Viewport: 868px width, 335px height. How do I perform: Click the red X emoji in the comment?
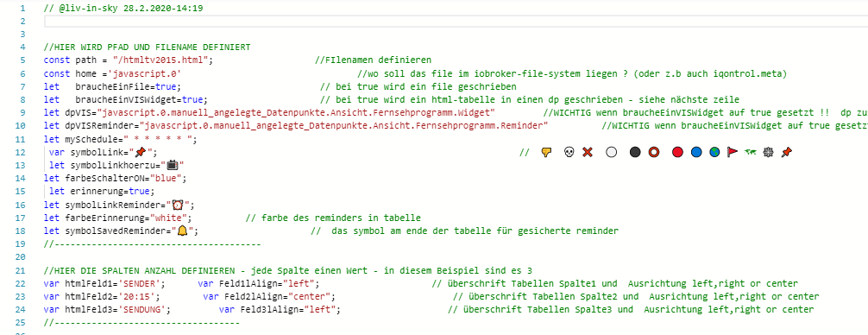588,152
